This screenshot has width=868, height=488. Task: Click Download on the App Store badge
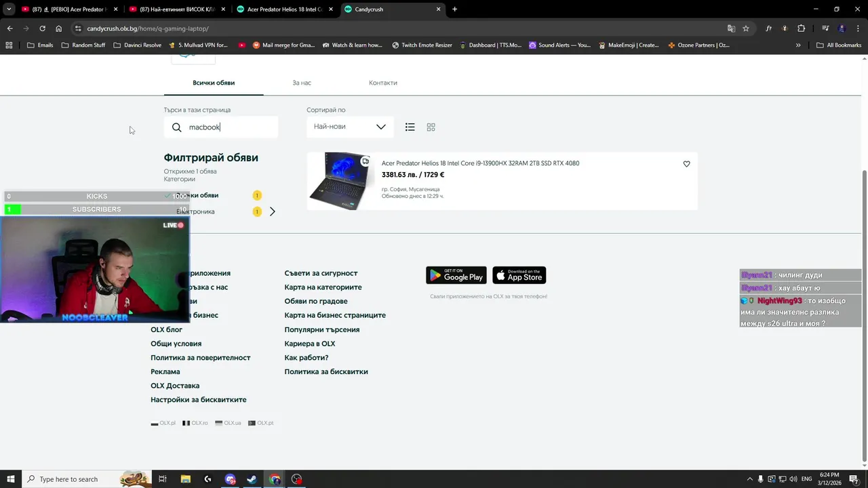(x=519, y=275)
